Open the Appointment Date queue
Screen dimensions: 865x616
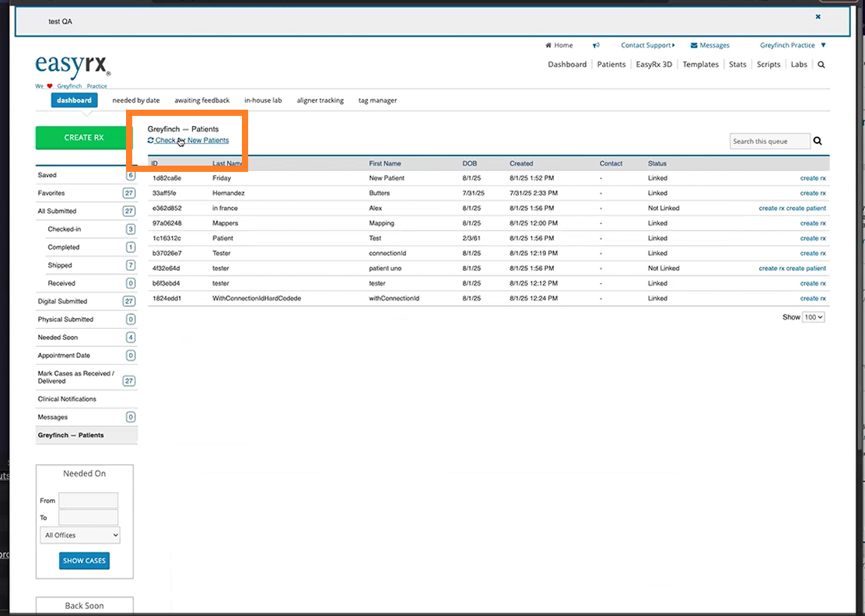click(86, 355)
